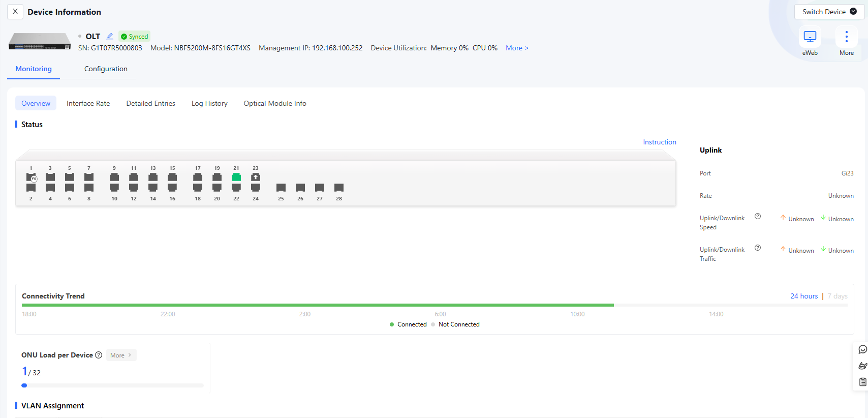Image resolution: width=868 pixels, height=418 pixels.
Task: Select green active port 21
Action: coord(236,177)
